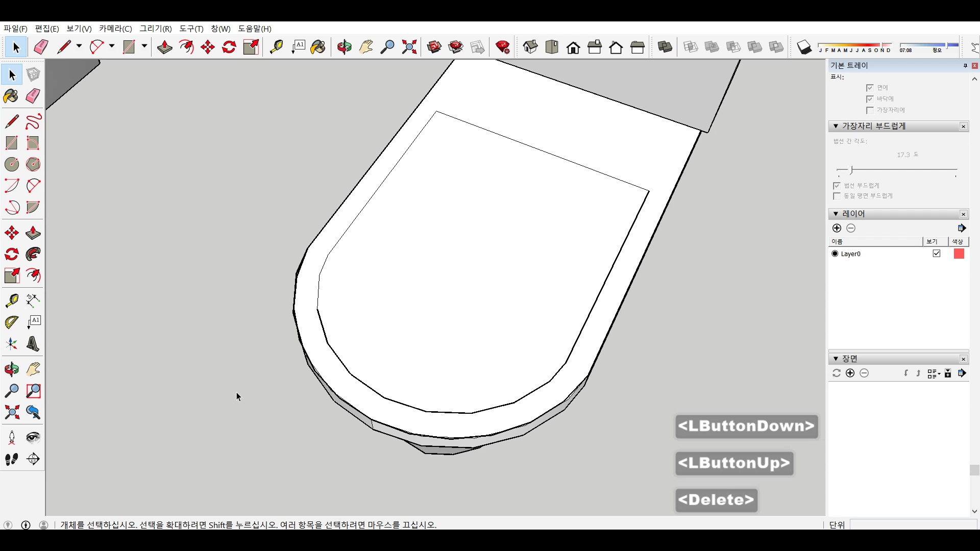Open the 카메라(C) menu
Screen dimensions: 980x551
point(115,29)
